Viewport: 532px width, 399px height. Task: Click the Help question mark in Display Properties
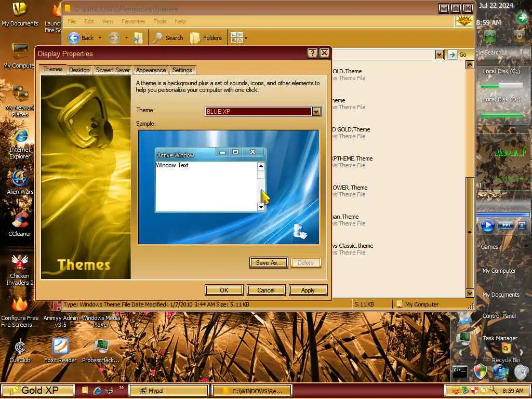312,53
